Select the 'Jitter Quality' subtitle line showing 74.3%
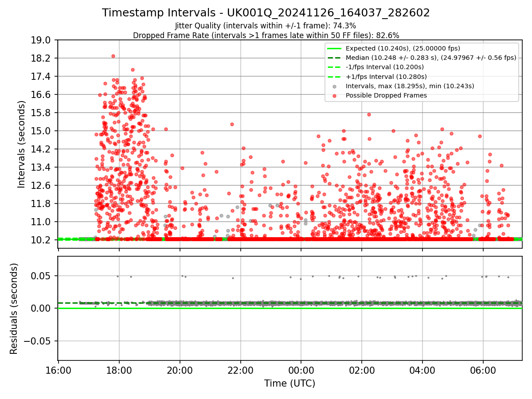This screenshot has height=399, width=532. 266,26
